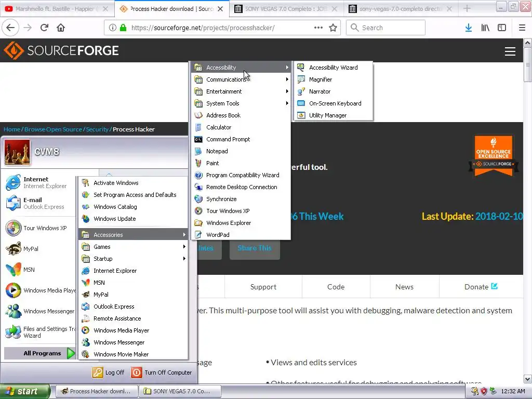Screen dimensions: 532x399
Task: Click Internet Explorer icon in pinned list
Action: tap(13, 182)
